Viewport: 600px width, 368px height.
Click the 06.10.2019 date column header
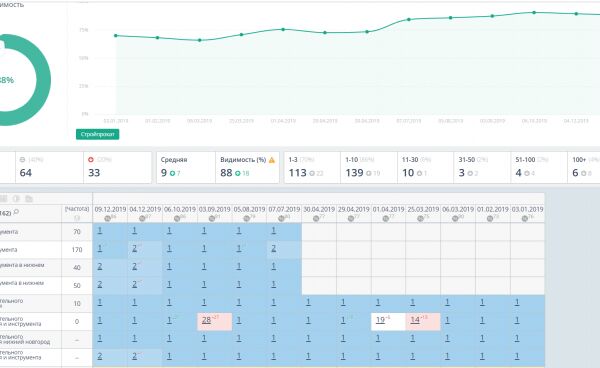click(180, 210)
